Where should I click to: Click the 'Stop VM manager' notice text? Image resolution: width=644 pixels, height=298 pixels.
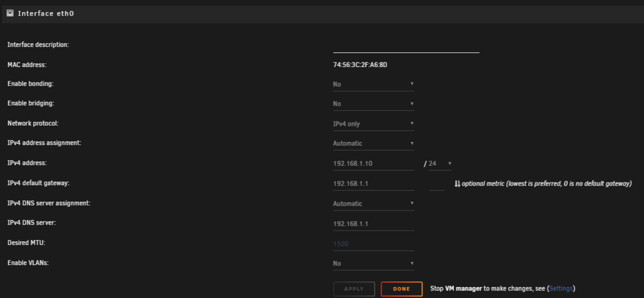click(x=503, y=288)
